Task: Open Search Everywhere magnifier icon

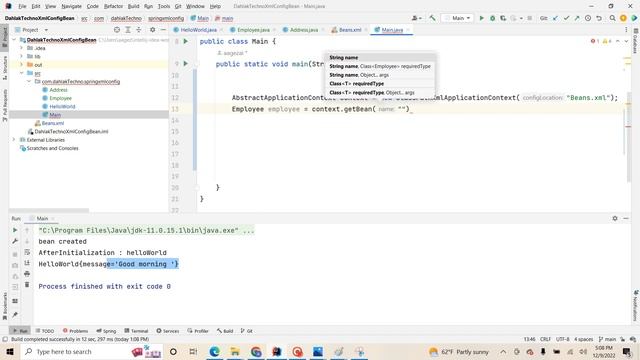Action: (612, 18)
